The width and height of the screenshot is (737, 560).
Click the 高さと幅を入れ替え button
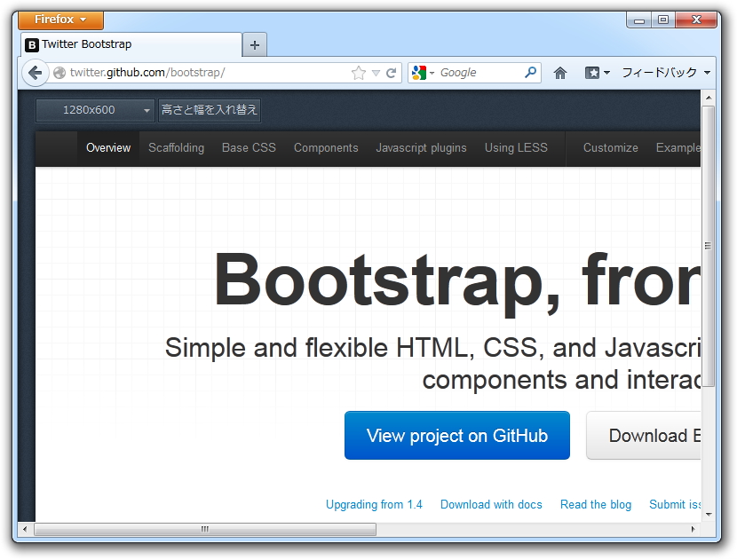(x=210, y=110)
